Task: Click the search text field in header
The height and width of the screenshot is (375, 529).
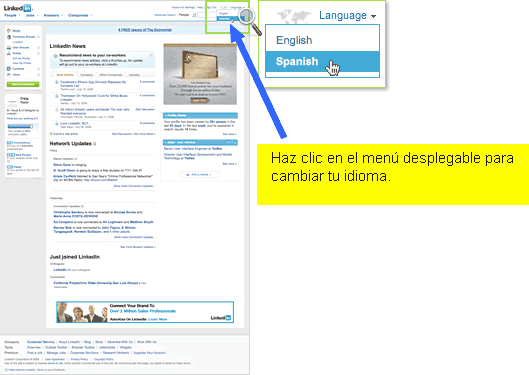Action: [x=206, y=15]
